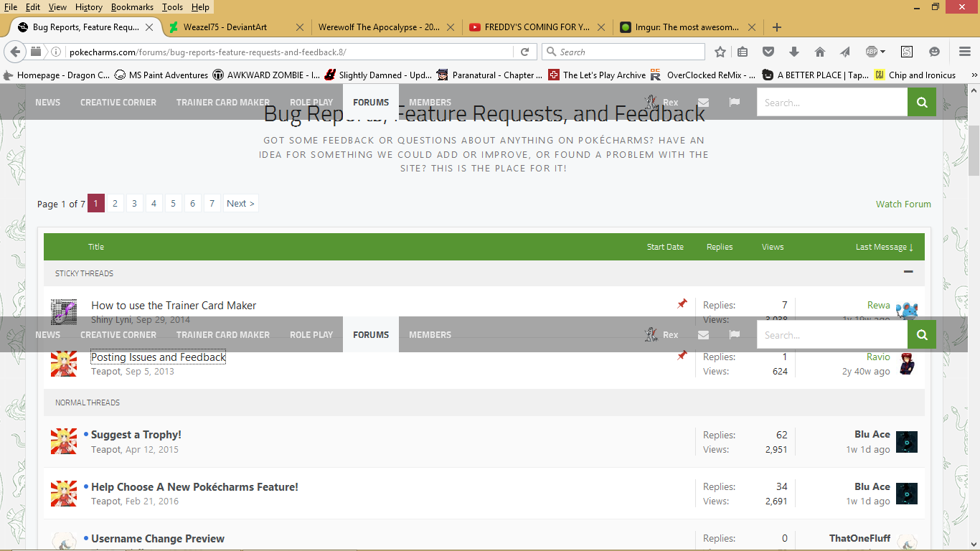Sort threads by the Views column header
The image size is (980, 551).
click(773, 247)
